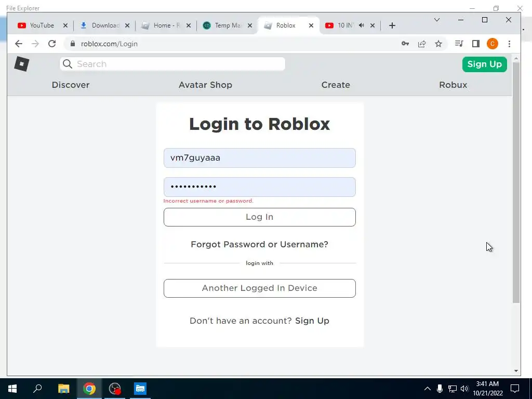Click the scrollbar down arrow
The width and height of the screenshot is (532, 399).
[516, 371]
